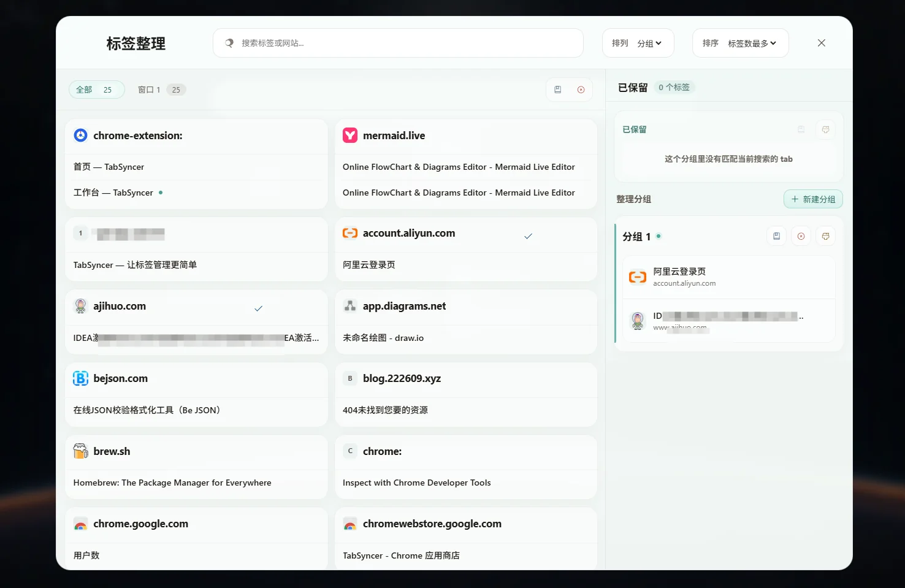Click the bejson.com blue B favicon

click(x=80, y=378)
